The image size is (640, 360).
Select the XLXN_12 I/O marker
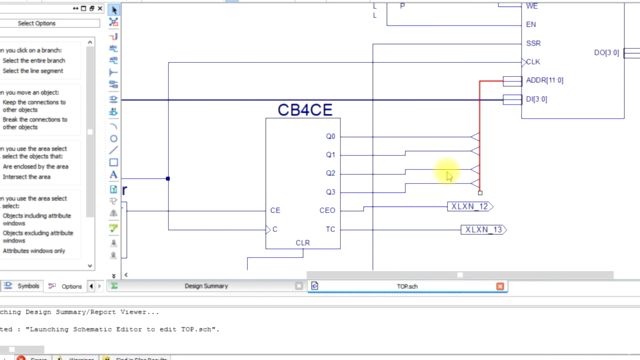coord(470,207)
